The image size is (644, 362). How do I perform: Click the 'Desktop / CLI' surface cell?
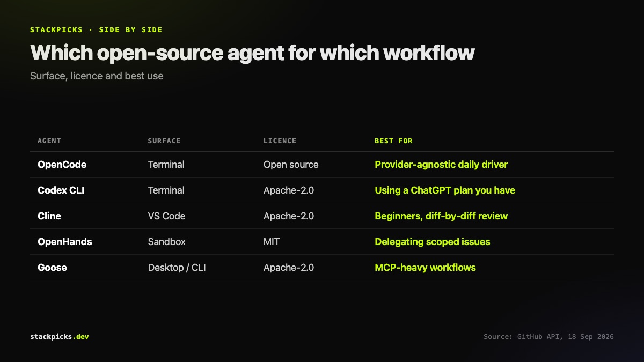(177, 268)
